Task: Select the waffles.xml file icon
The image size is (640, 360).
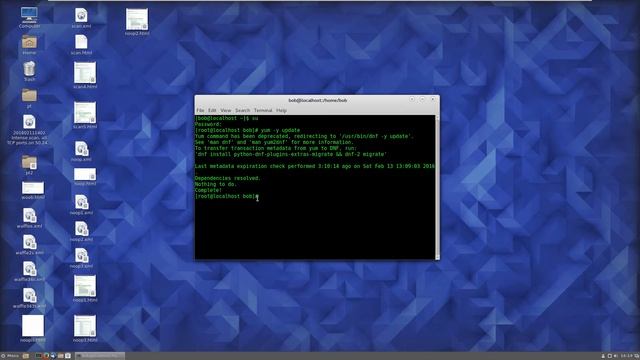Action: (29, 216)
